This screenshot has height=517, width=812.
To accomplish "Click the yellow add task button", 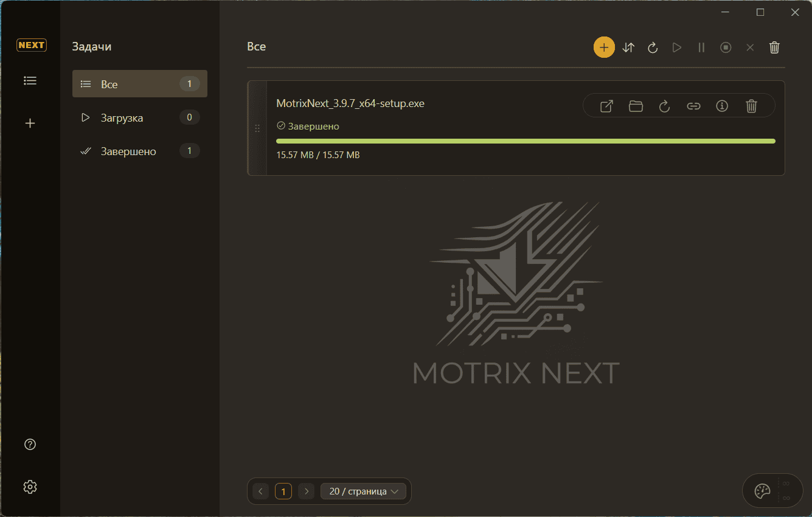I will point(604,47).
